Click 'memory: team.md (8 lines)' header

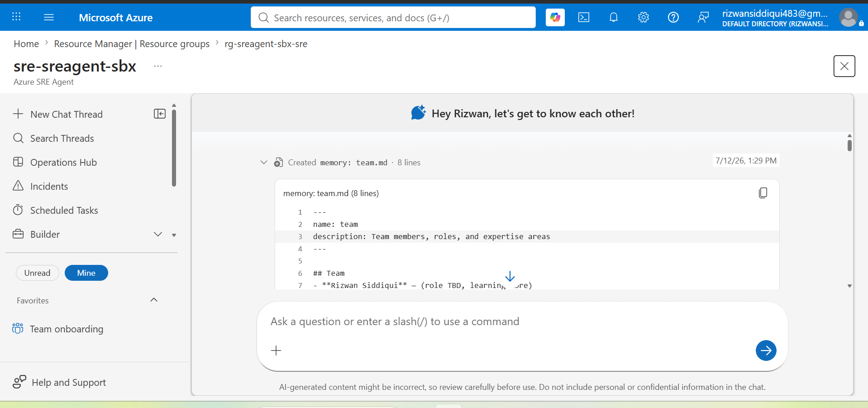[331, 193]
